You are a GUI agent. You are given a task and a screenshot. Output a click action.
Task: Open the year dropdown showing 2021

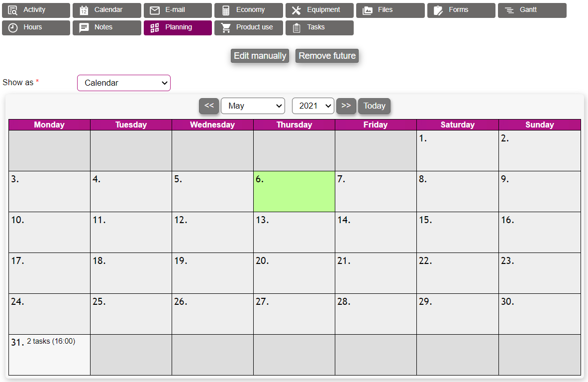(x=313, y=106)
